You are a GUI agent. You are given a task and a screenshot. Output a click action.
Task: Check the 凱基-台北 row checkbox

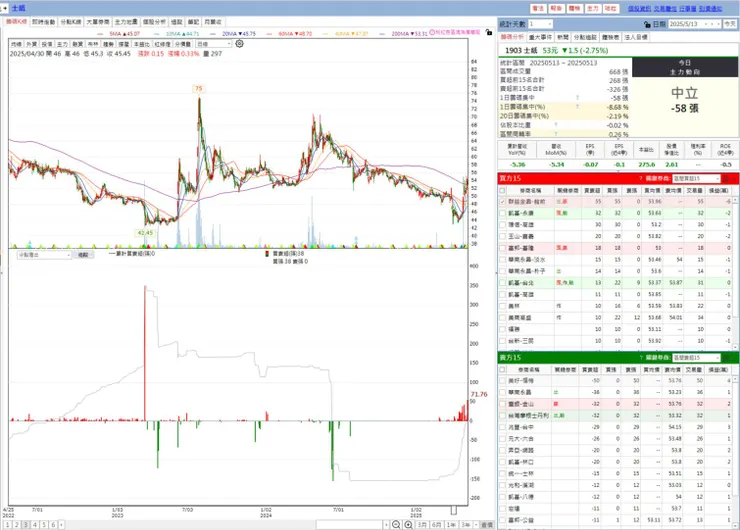[x=502, y=283]
